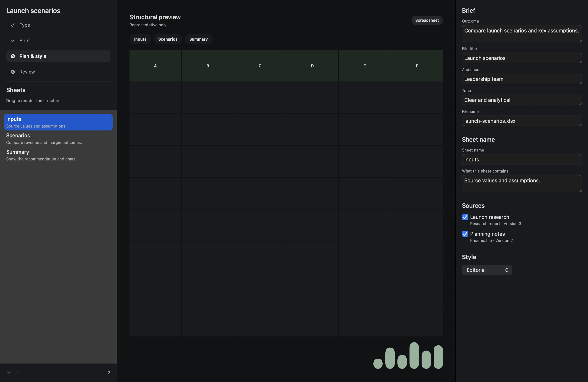Click the plus icon to add a sheet
The width and height of the screenshot is (588, 382).
click(x=9, y=373)
